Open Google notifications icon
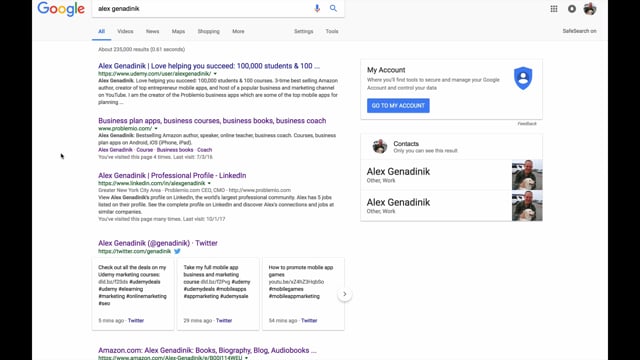 pos(572,9)
